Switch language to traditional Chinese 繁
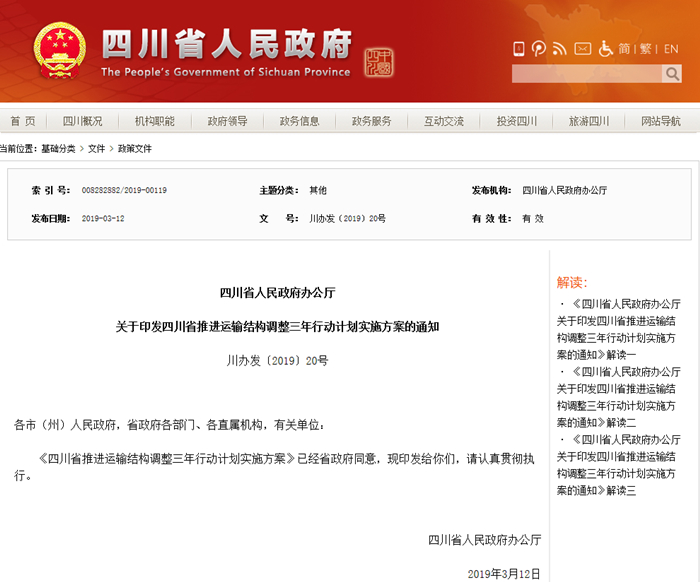The image size is (700, 582). [646, 48]
